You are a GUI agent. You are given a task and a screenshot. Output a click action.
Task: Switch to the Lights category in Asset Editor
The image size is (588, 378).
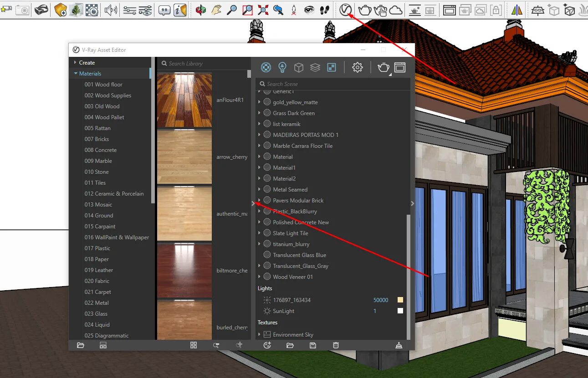(282, 67)
